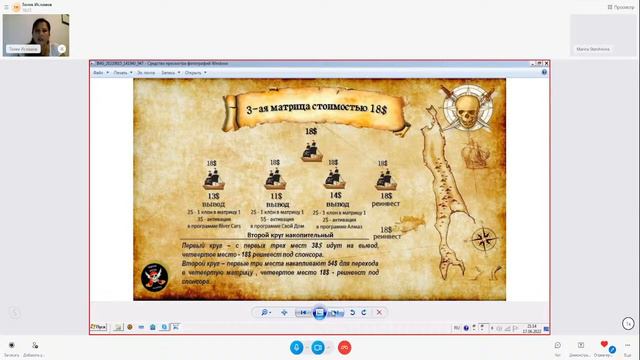Open the hamburger menu at top left
The image size is (640, 360).
(6, 7)
